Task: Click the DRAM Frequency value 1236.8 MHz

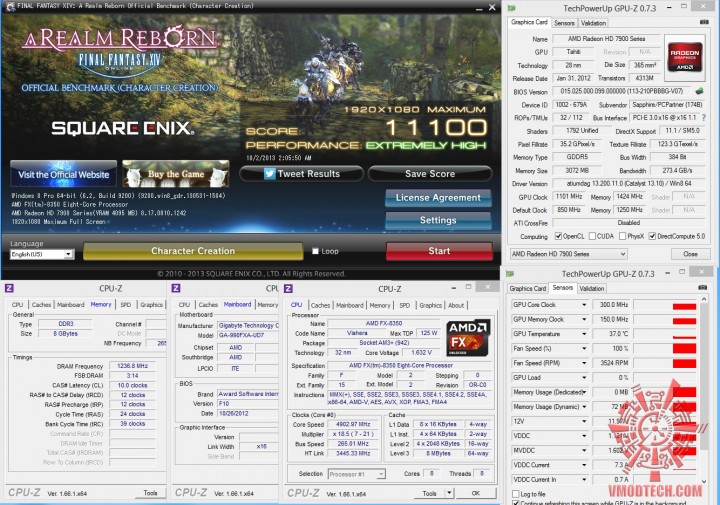Action: point(132,366)
